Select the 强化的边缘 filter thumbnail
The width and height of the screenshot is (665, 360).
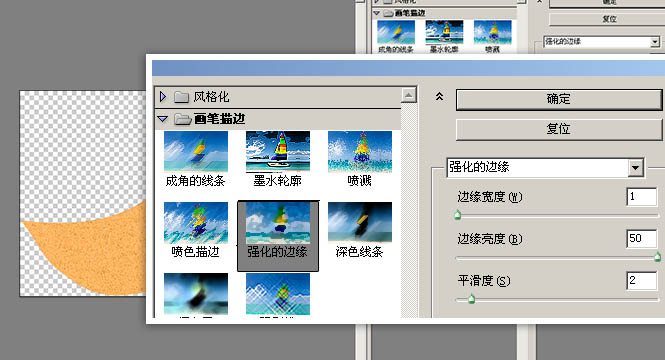coord(278,223)
